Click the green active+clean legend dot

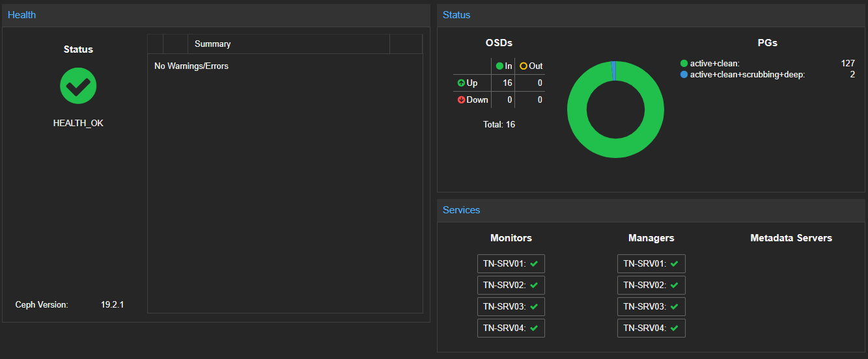tap(684, 64)
